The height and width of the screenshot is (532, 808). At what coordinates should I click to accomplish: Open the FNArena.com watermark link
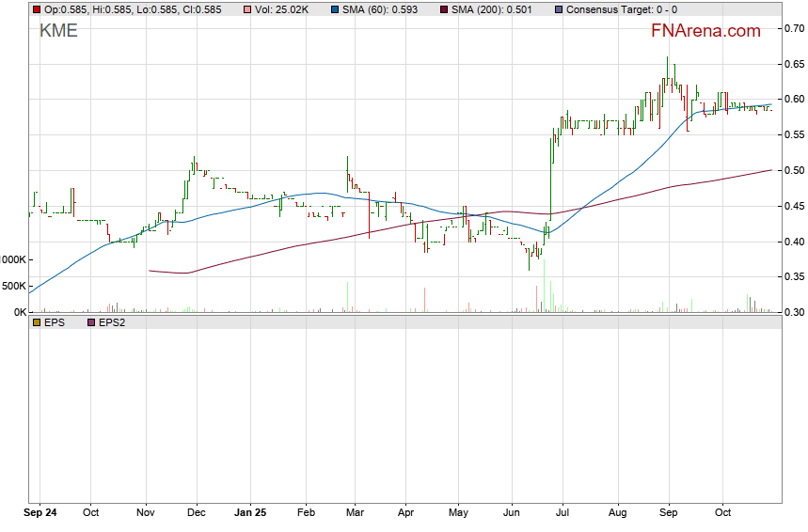tap(705, 31)
